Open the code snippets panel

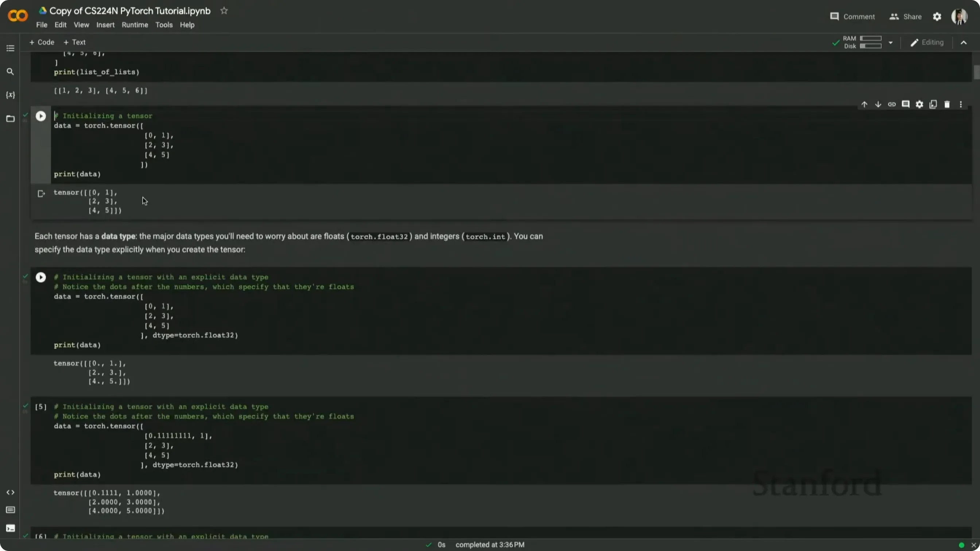point(10,492)
